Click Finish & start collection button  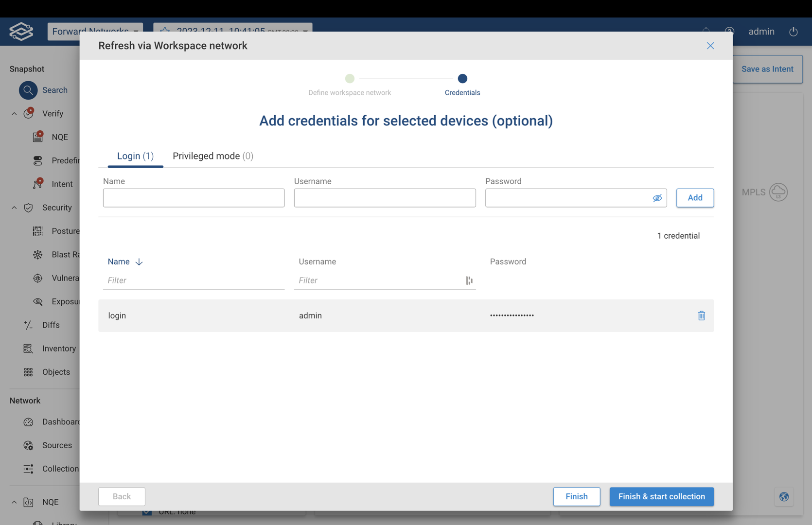point(661,496)
